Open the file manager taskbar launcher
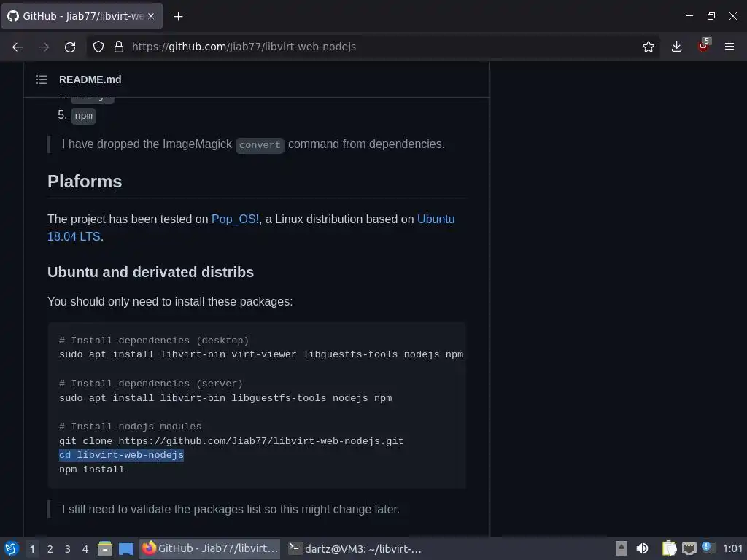 tap(105, 548)
